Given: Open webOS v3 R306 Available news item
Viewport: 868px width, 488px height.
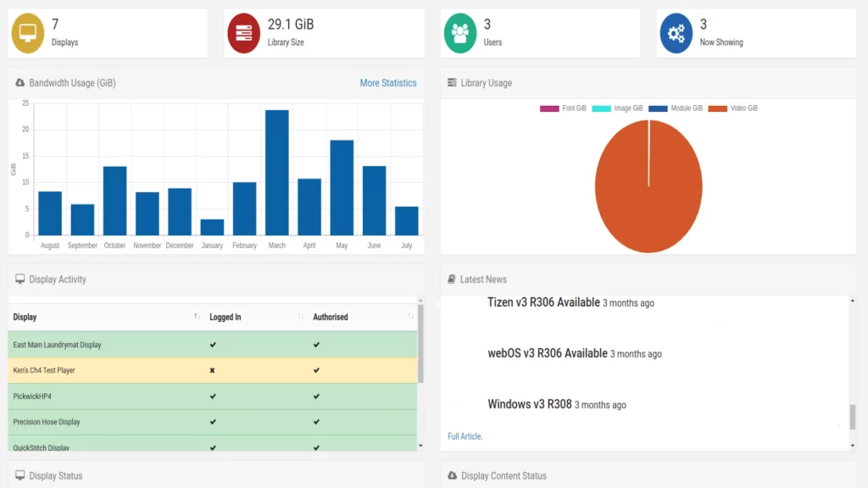Looking at the screenshot, I should [548, 353].
